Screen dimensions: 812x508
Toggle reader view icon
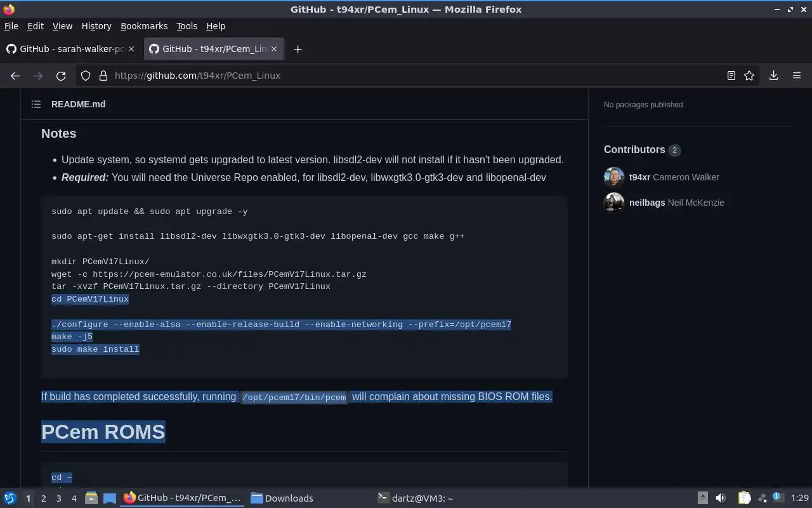pyautogui.click(x=731, y=76)
